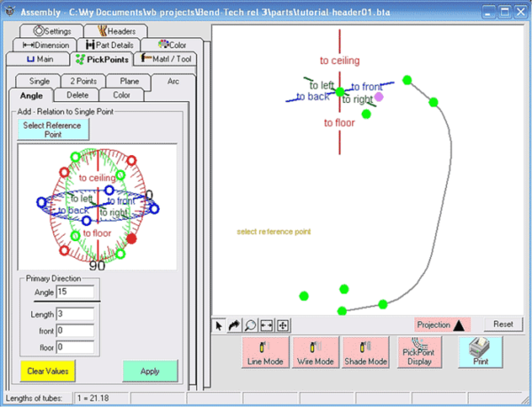Switch to Line Mode display
Image resolution: width=532 pixels, height=407 pixels.
click(264, 352)
